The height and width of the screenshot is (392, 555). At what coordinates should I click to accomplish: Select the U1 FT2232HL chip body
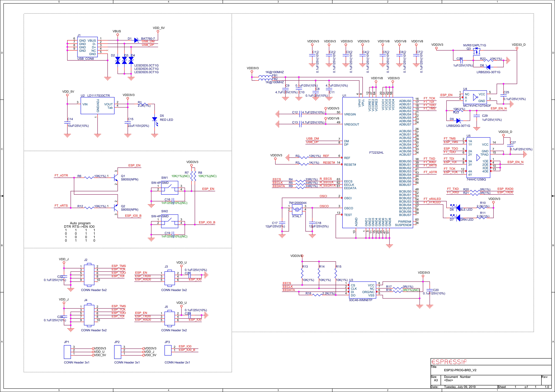378,163
